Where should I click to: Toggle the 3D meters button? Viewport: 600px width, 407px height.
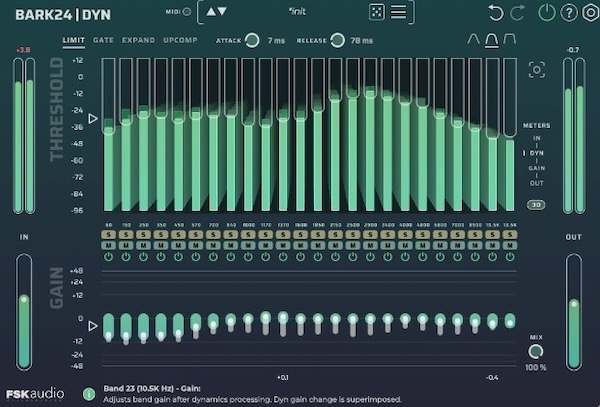click(536, 205)
